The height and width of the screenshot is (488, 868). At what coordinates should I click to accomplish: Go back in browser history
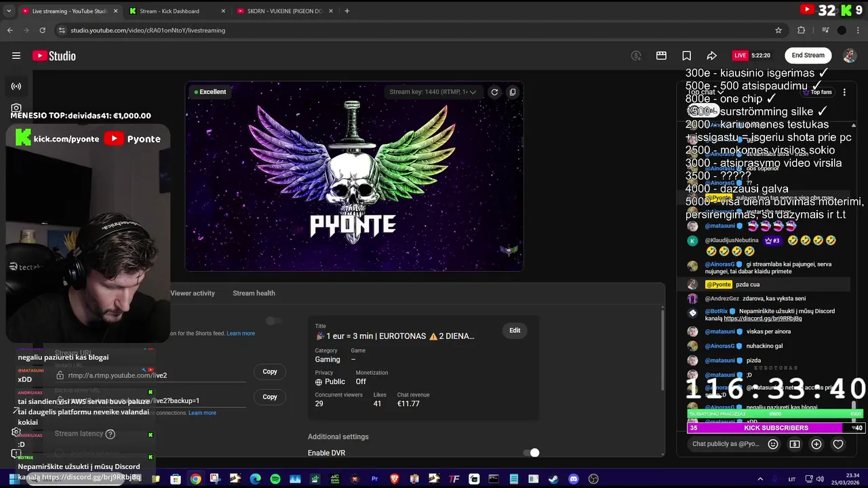[x=9, y=30]
